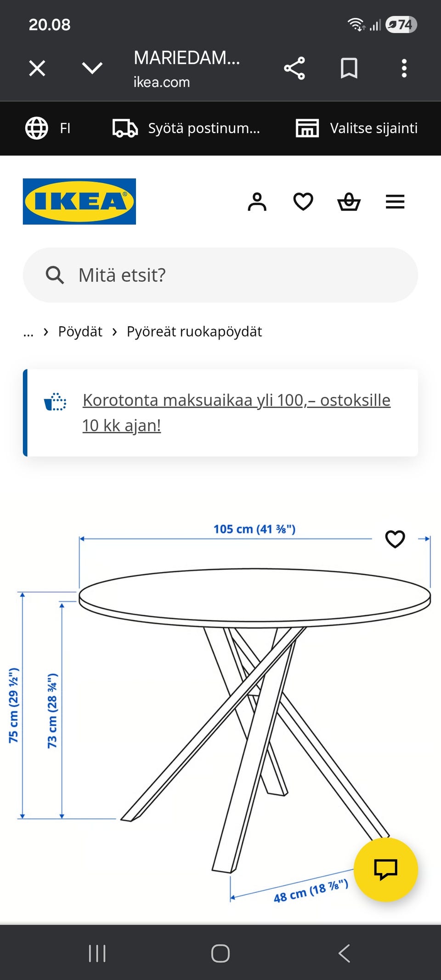Open the store location picker icon
The height and width of the screenshot is (980, 441).
307,128
